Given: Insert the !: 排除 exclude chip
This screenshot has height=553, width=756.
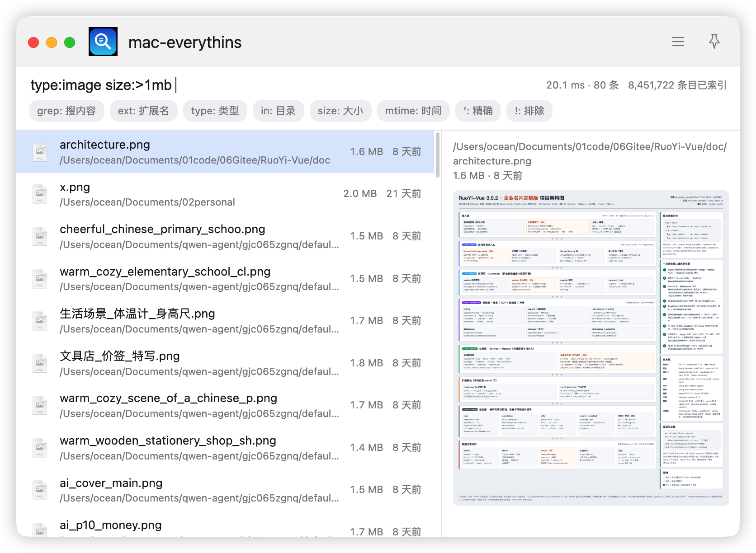Looking at the screenshot, I should (x=529, y=111).
